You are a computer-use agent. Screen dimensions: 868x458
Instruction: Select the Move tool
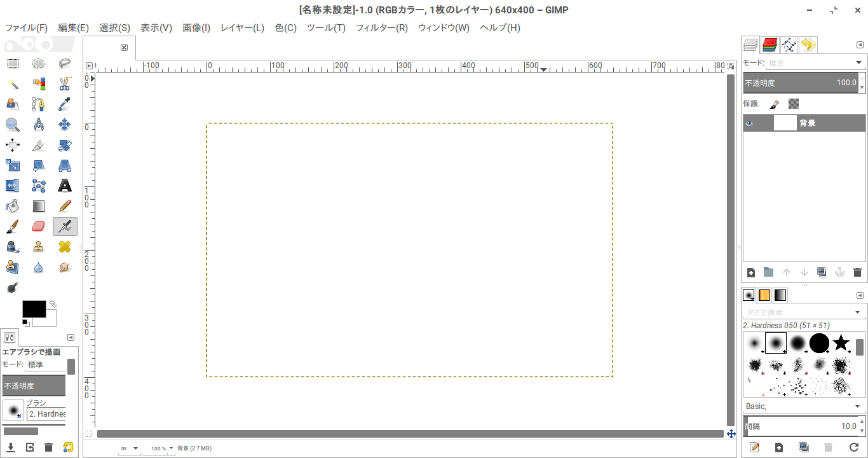point(64,125)
